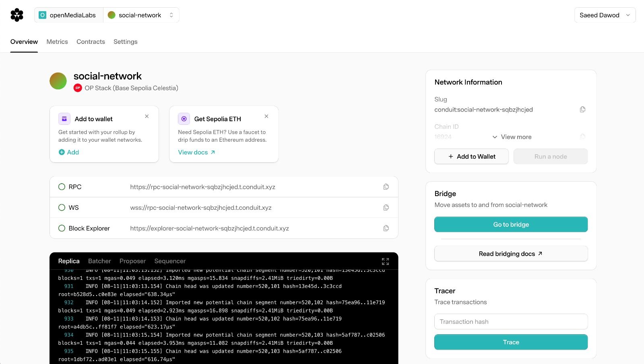Screen dimensions: 644x364
Task: Click the Trace button
Action: [511, 342]
